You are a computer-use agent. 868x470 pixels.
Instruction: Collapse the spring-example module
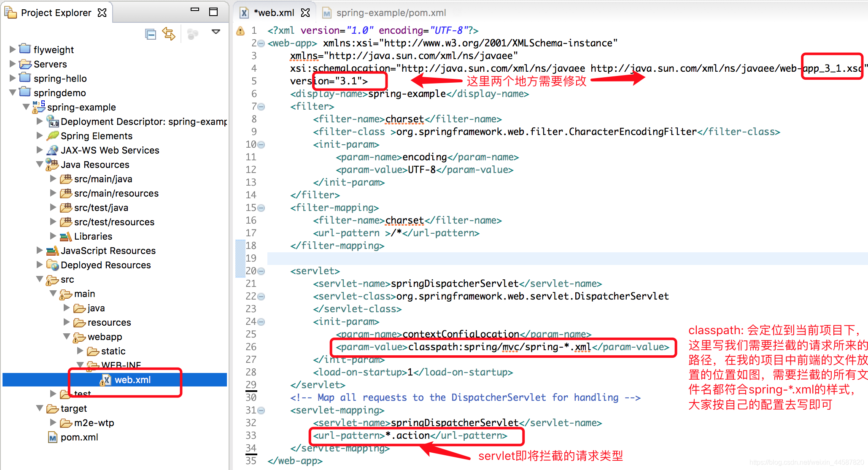tap(26, 107)
